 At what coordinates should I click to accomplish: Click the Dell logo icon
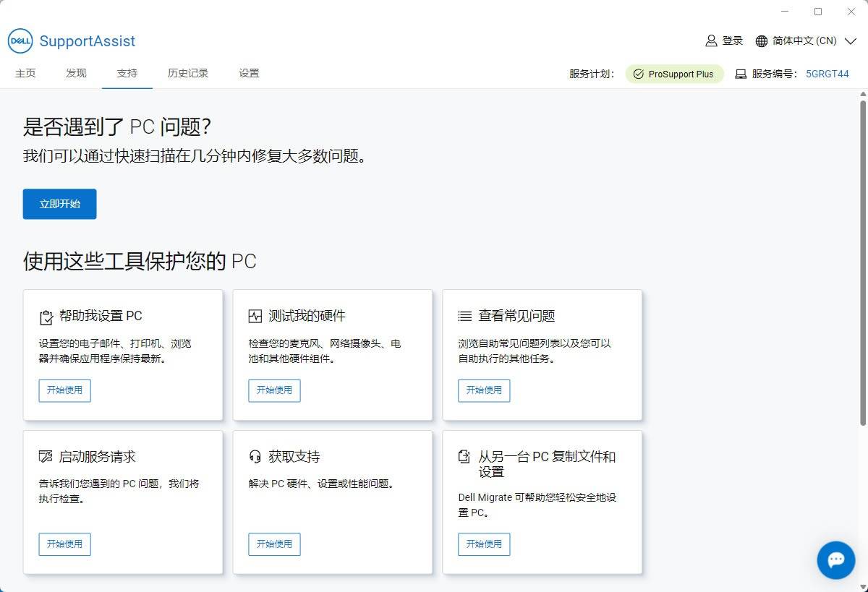point(20,41)
